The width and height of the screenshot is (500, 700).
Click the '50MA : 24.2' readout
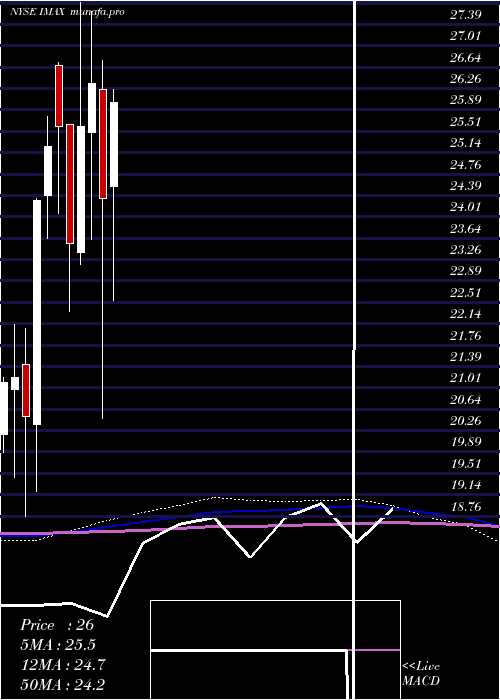click(62, 685)
